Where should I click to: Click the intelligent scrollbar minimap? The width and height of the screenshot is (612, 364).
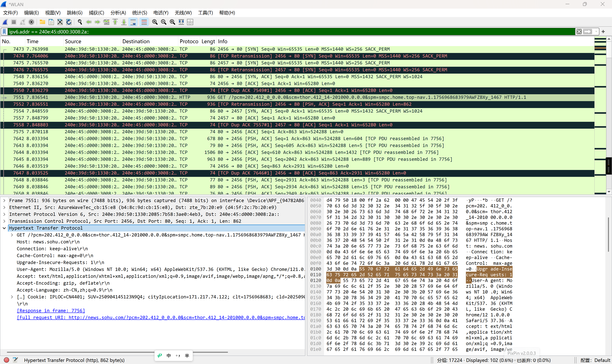pyautogui.click(x=600, y=115)
